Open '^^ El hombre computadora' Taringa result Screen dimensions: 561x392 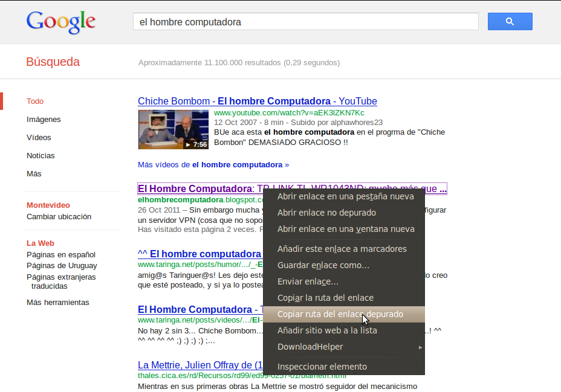pyautogui.click(x=200, y=254)
